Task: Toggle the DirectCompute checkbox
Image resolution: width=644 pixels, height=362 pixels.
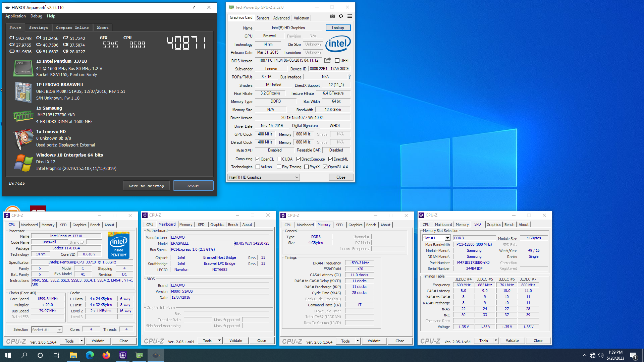Action: click(298, 159)
